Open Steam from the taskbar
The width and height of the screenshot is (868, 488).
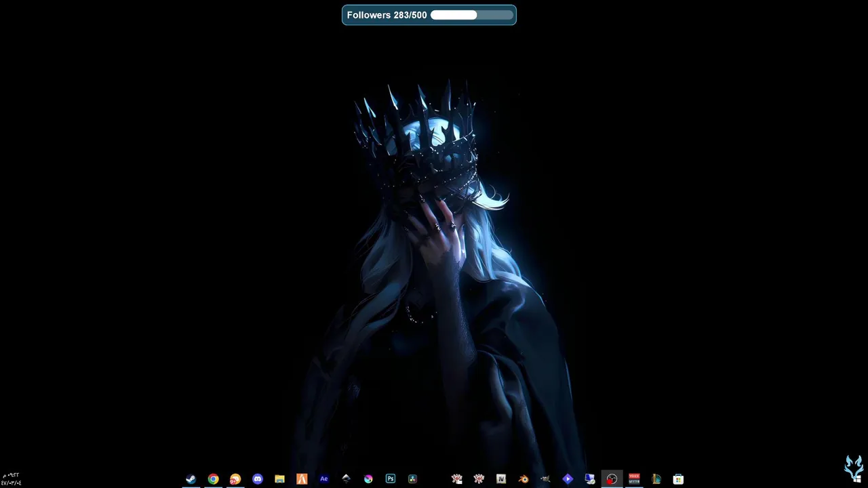pos(191,479)
